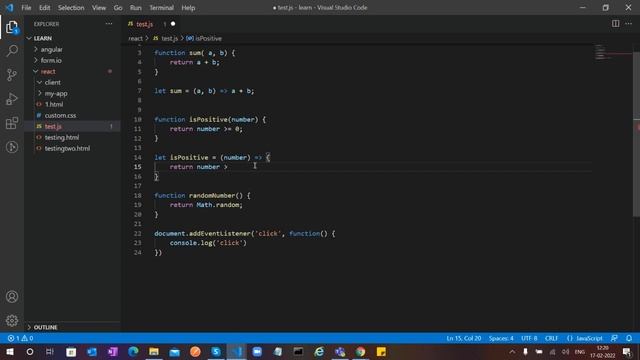Viewport: 640px width, 360px height.
Task: Open Cortana search circle in taskbar
Action: 30,352
